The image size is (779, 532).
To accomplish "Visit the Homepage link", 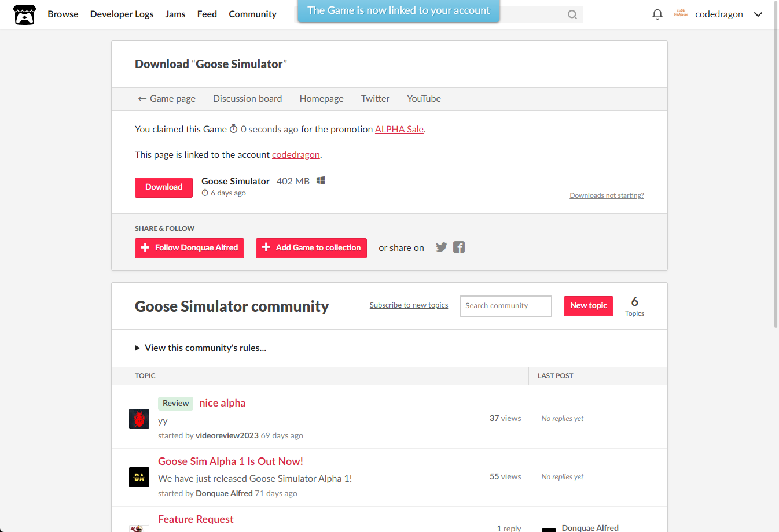I will point(322,98).
